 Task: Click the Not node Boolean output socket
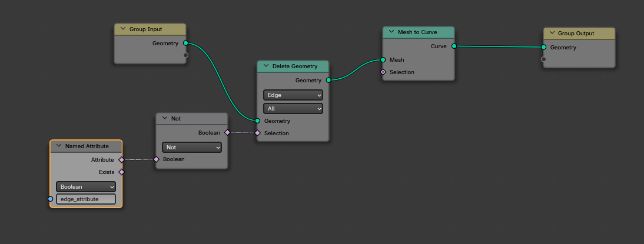227,132
